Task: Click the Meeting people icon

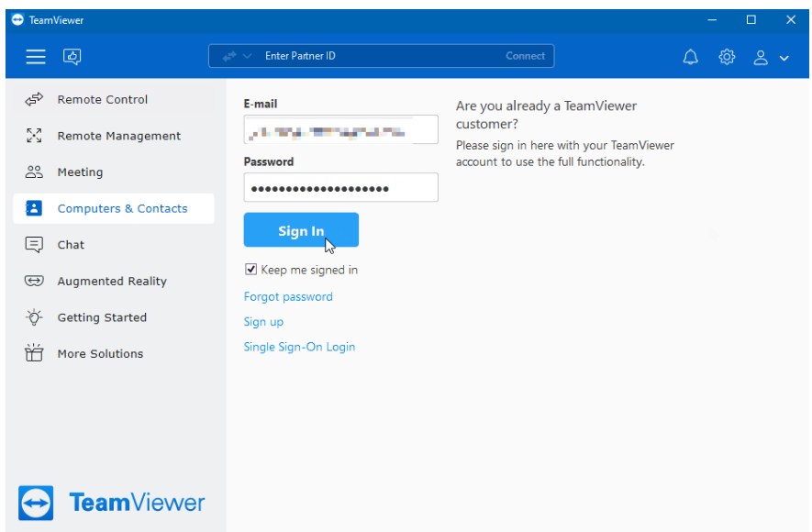Action: [x=34, y=172]
